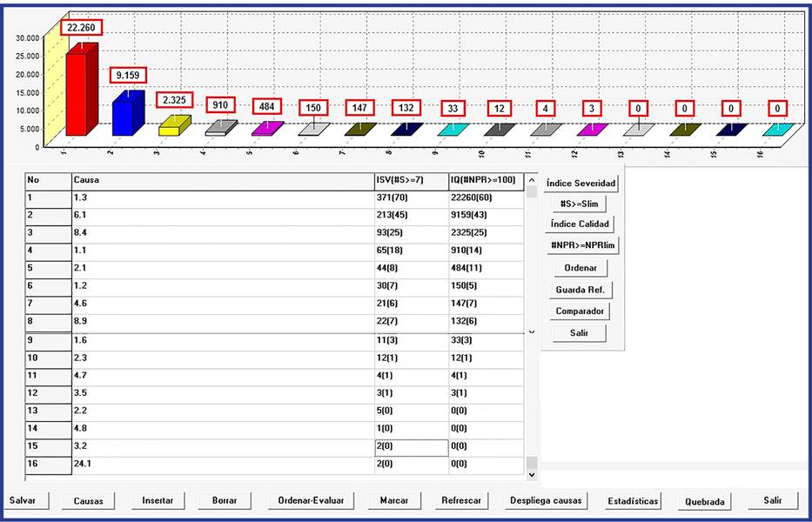The height and width of the screenshot is (522, 812).
Task: Click the scroll down arrow of the lower table
Action: click(532, 475)
